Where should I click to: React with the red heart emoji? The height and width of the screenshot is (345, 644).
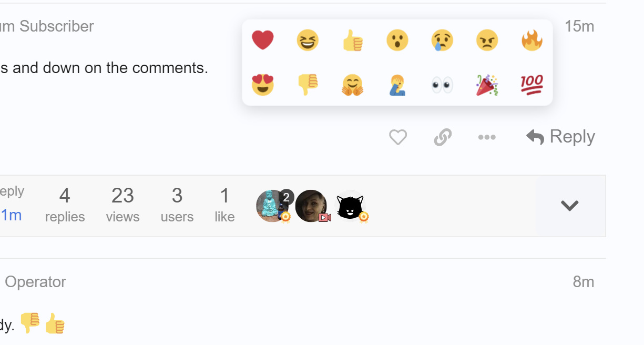(263, 40)
